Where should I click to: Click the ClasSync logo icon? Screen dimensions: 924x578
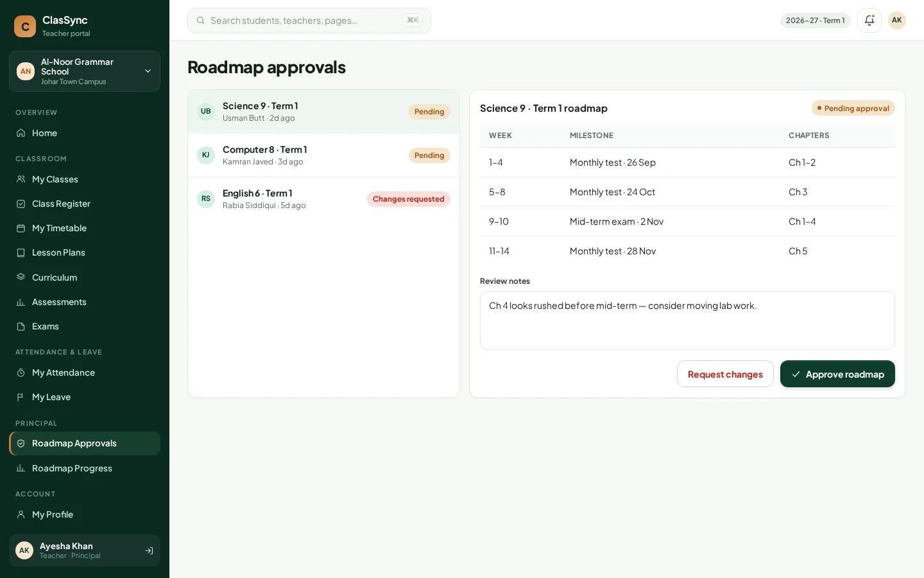click(x=25, y=26)
